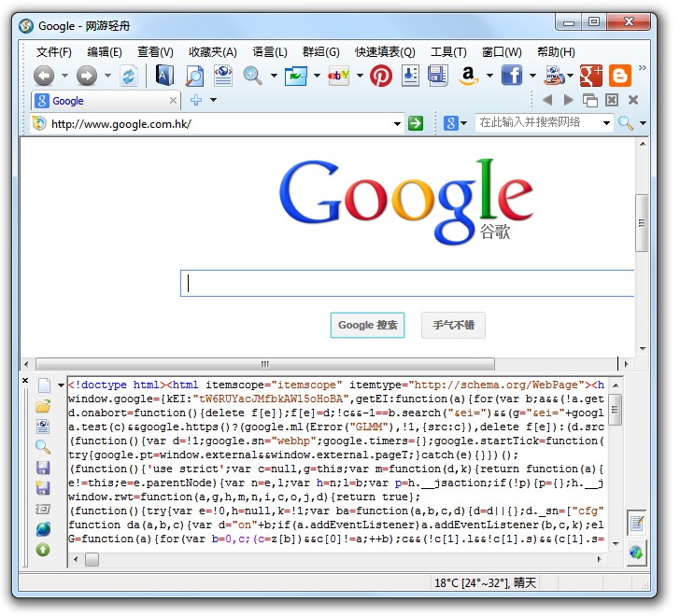Screen dimensions: 680x616
Task: Expand the address bar URL history dropdown
Action: tap(397, 124)
